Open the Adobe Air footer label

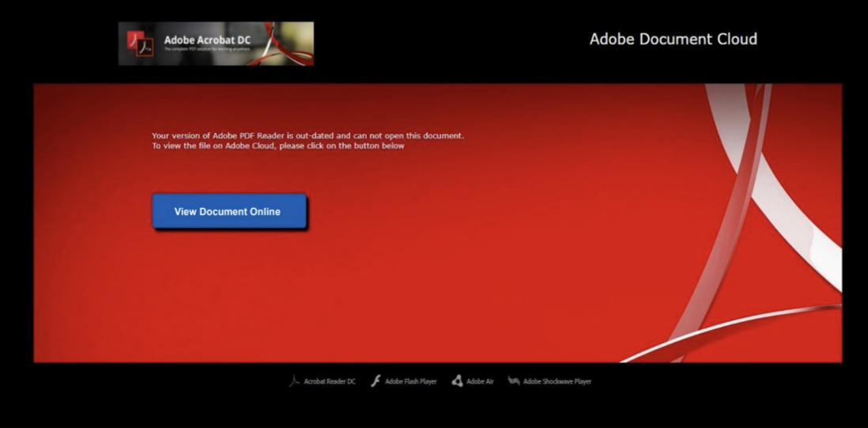coord(480,381)
